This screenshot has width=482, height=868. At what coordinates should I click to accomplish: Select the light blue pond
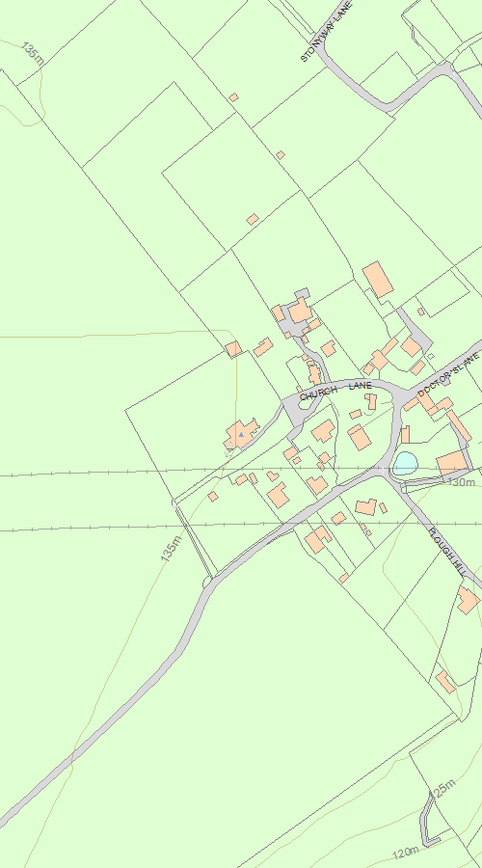pos(405,463)
